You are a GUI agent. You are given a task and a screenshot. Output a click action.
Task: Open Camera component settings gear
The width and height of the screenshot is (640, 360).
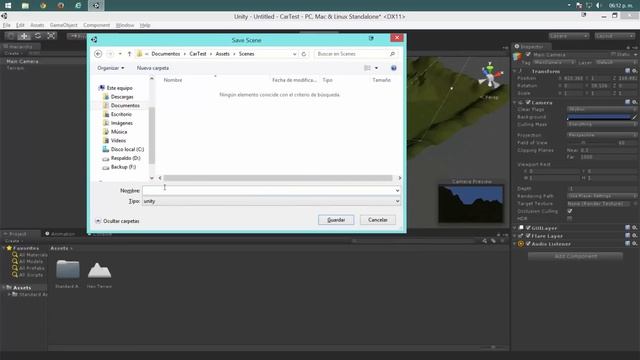tap(634, 102)
